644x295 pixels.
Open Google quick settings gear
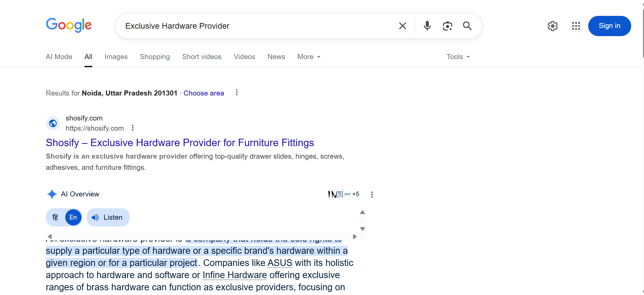pyautogui.click(x=552, y=26)
